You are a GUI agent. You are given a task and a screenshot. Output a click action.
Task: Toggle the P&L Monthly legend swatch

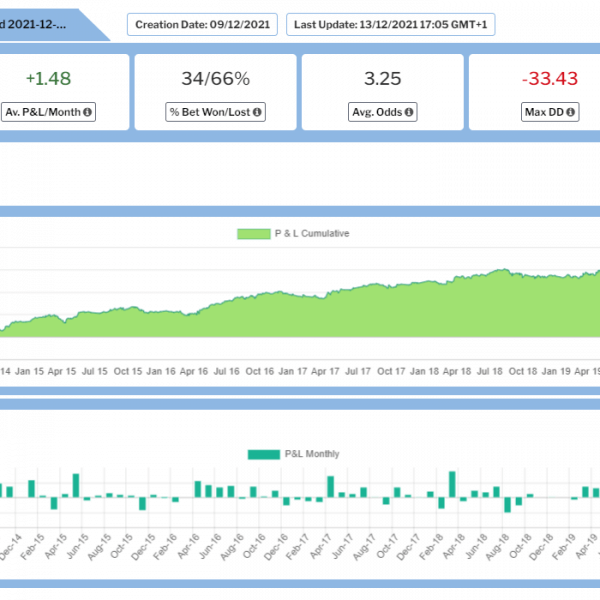tap(266, 454)
